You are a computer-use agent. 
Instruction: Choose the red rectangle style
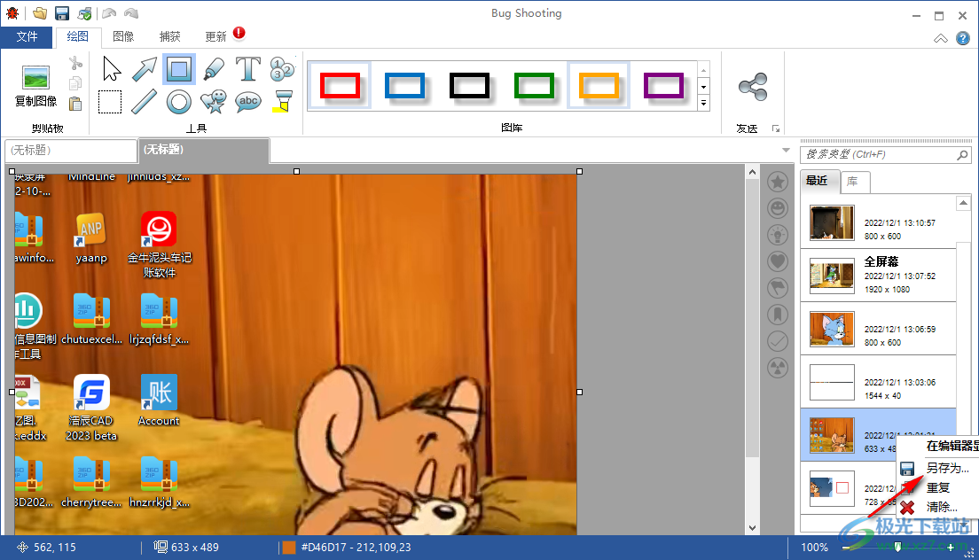pyautogui.click(x=341, y=86)
